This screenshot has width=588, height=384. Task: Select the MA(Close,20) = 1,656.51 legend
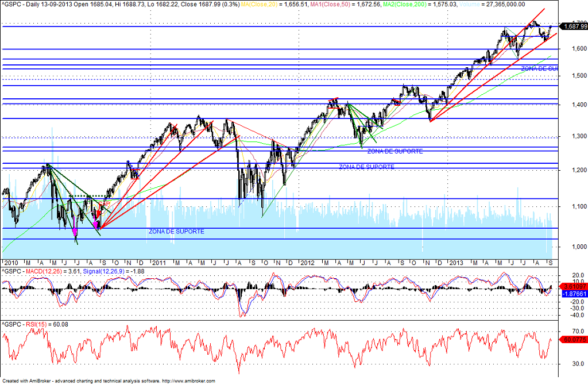273,5
